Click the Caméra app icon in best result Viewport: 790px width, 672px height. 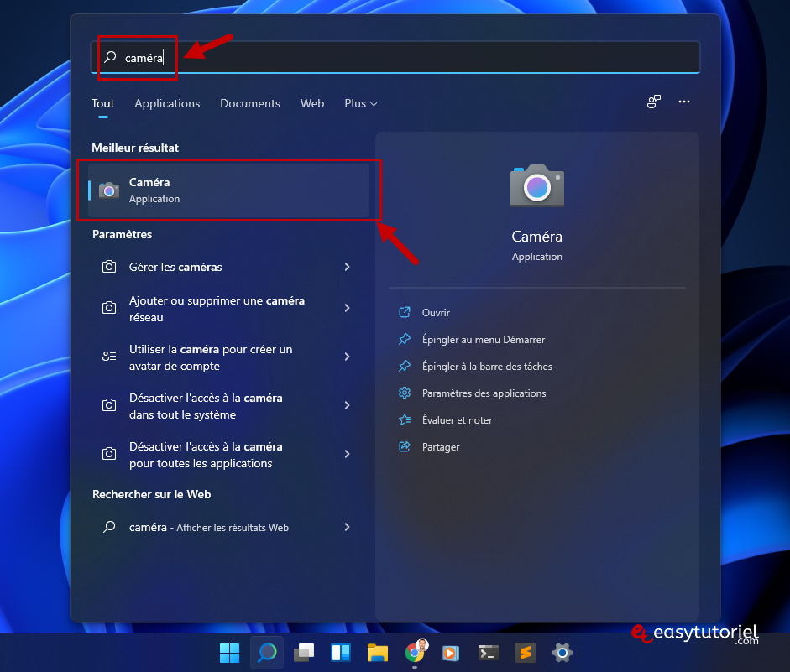point(109,190)
